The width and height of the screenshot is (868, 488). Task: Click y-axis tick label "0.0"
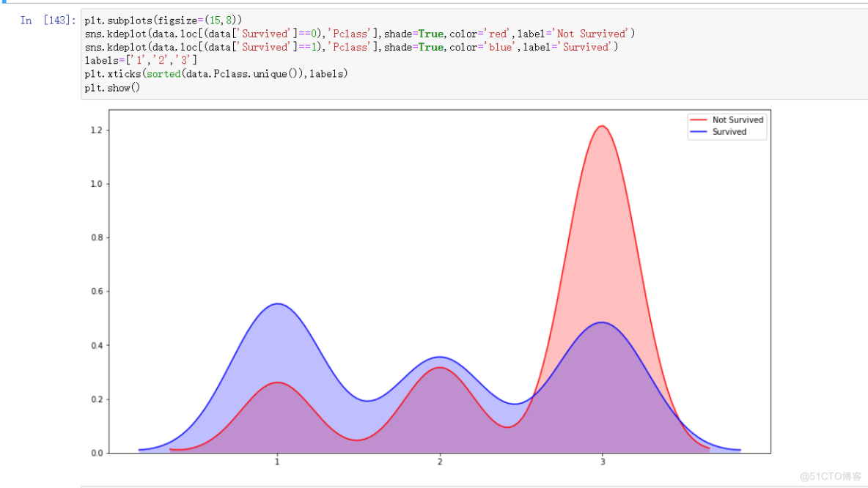(x=96, y=453)
